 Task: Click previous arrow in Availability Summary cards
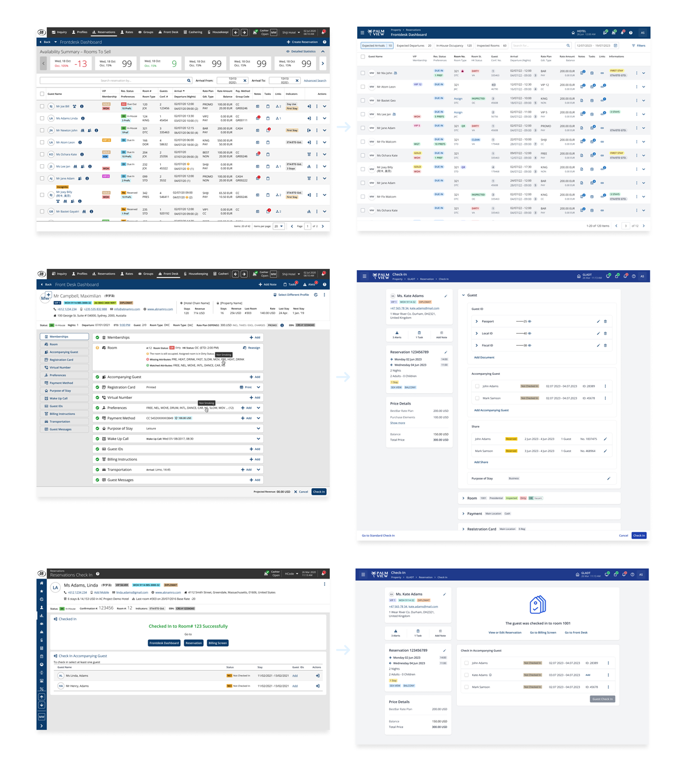tap(44, 64)
